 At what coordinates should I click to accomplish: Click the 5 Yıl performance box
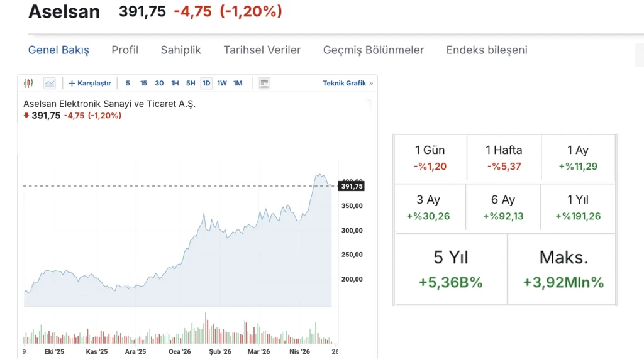[x=450, y=269]
